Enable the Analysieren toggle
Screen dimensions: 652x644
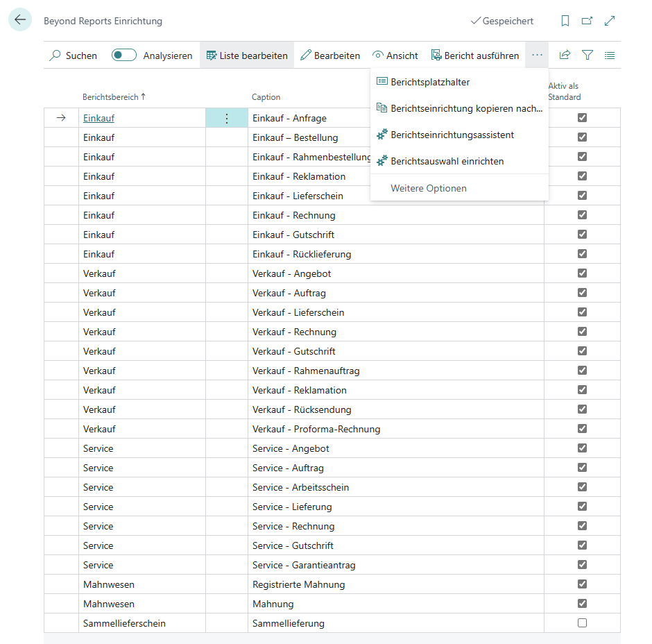point(123,54)
